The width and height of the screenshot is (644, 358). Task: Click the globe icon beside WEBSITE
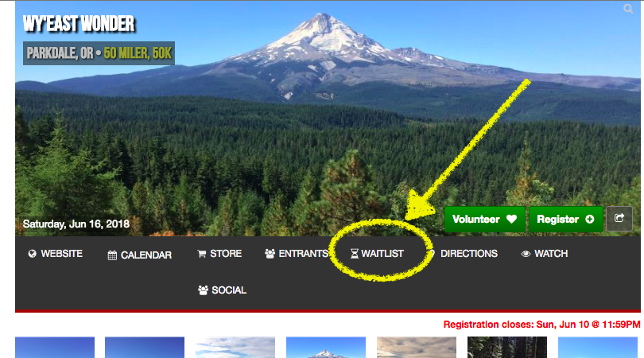pyautogui.click(x=32, y=254)
